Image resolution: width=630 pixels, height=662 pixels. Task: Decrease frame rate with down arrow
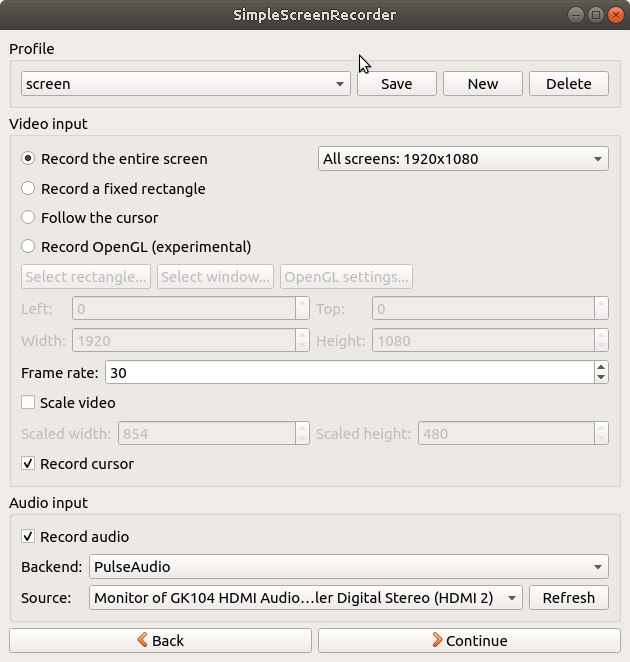[x=600, y=378]
